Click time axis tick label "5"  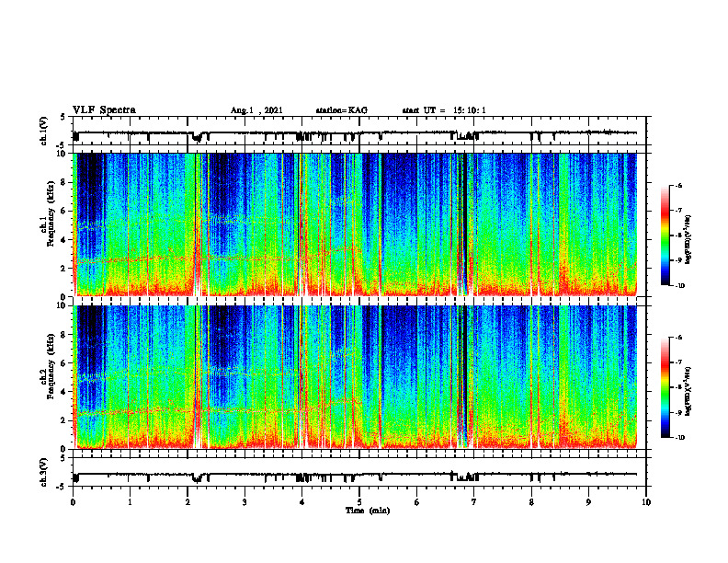click(x=359, y=502)
